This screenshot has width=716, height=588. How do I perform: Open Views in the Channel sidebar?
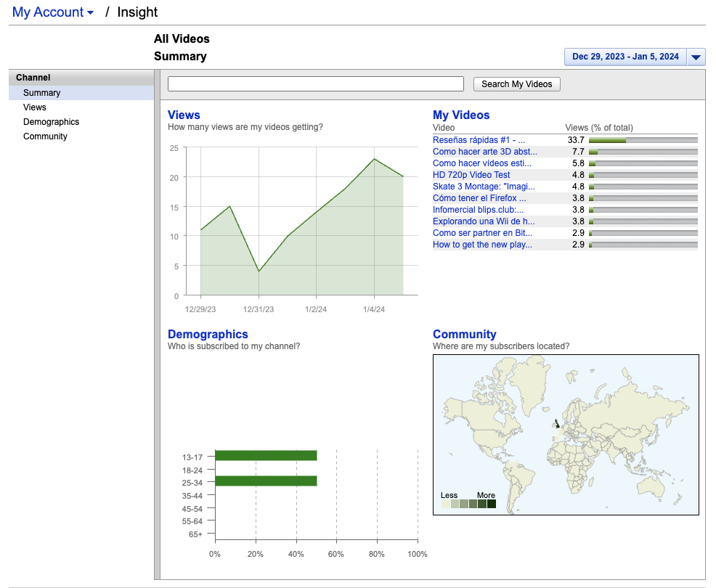click(x=35, y=107)
